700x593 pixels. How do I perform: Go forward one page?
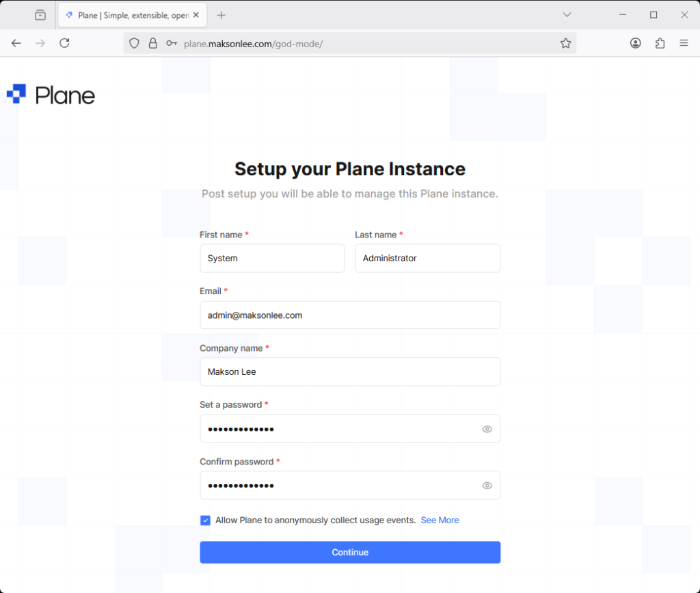point(40,43)
